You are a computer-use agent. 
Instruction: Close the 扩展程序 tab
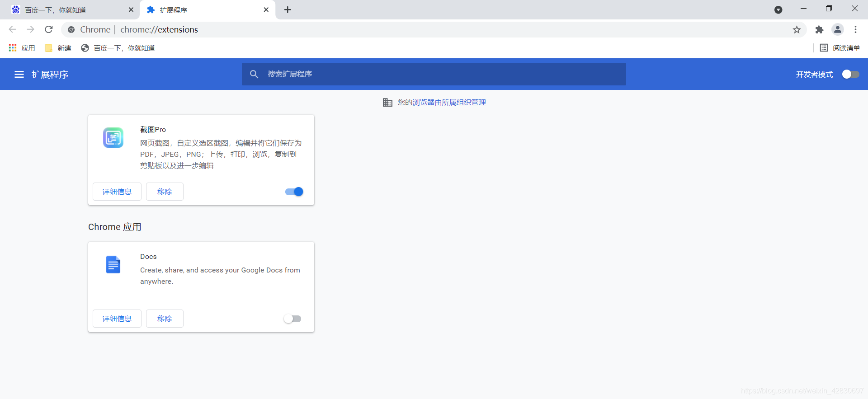[266, 9]
